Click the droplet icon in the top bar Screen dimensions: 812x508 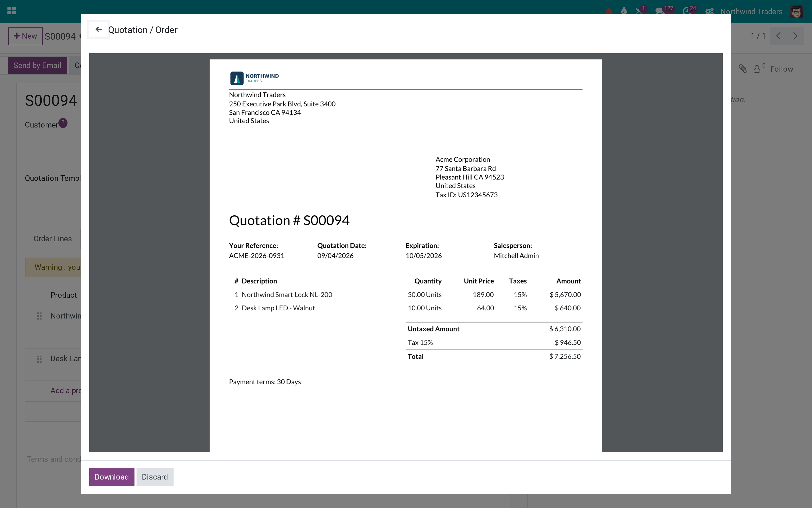click(624, 11)
